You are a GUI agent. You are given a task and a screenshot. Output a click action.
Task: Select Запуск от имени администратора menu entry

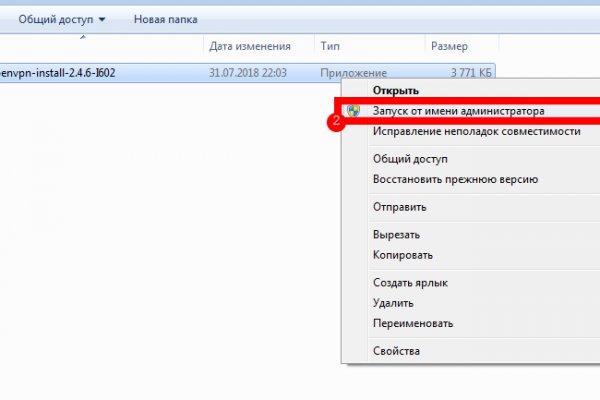point(458,111)
